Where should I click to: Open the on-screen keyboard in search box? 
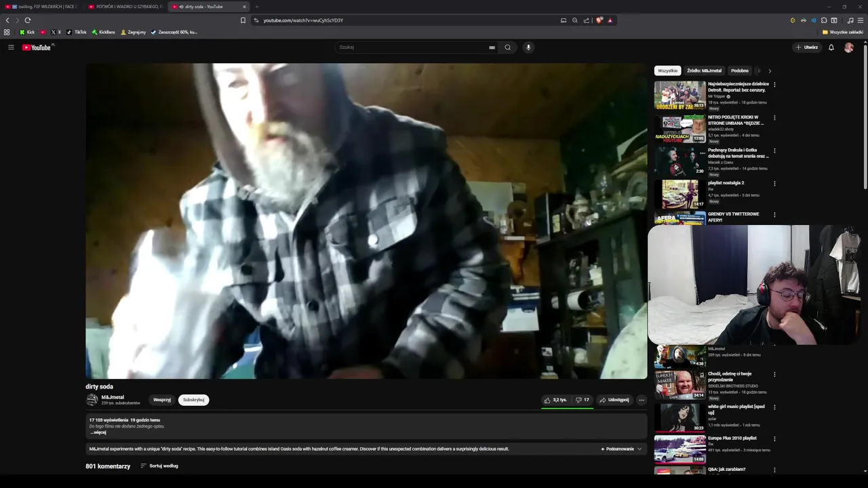tap(492, 47)
